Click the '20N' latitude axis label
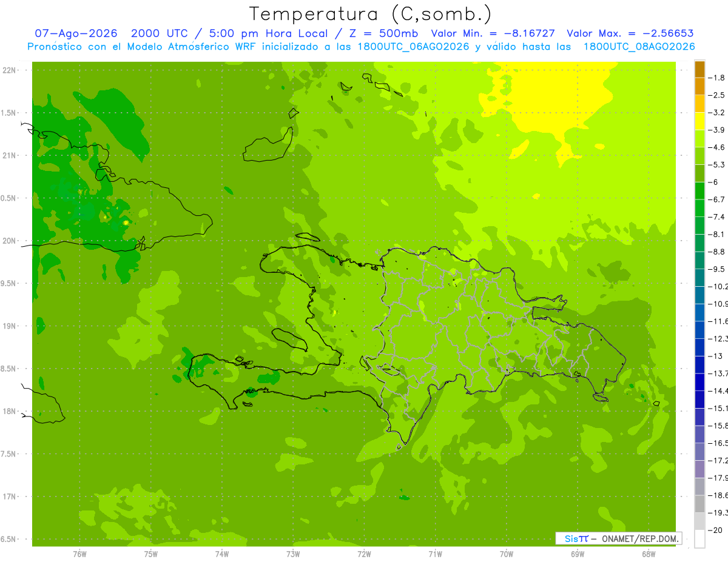 pyautogui.click(x=9, y=241)
